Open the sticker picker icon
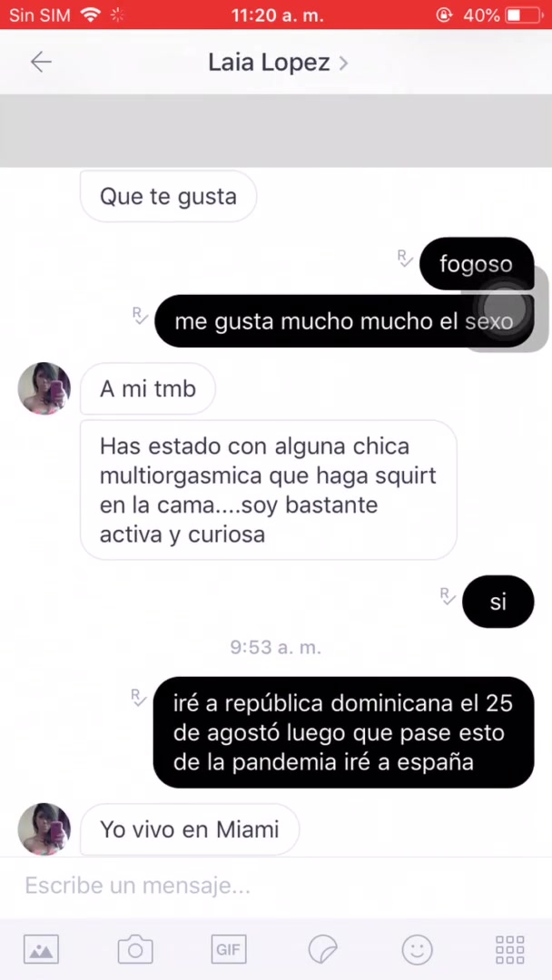 tap(323, 950)
